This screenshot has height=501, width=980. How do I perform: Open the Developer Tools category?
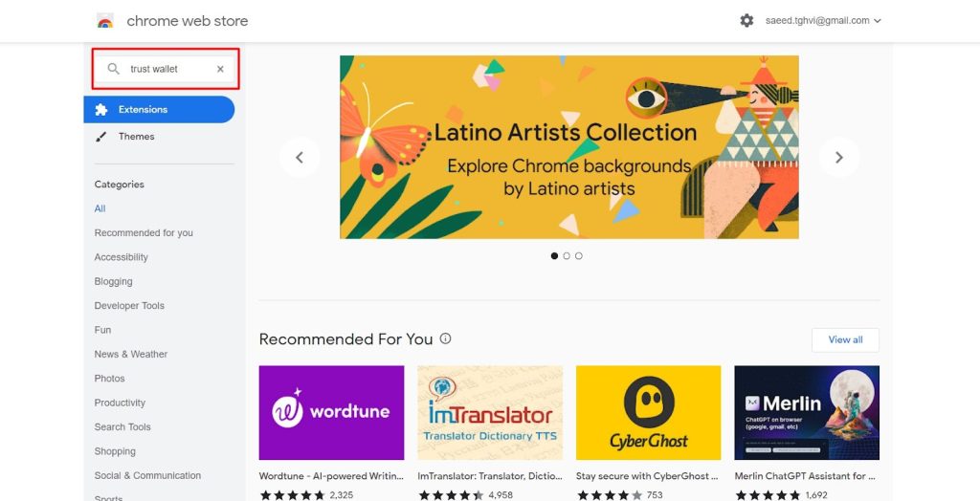tap(129, 305)
